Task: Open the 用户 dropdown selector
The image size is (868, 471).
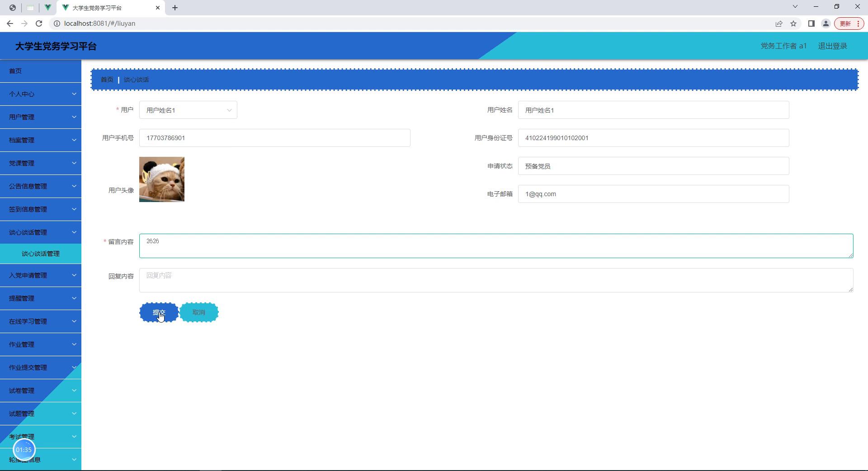Action: coord(188,110)
